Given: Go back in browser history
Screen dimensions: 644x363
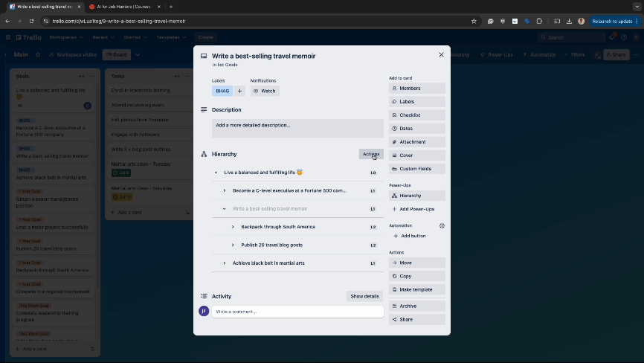Looking at the screenshot, I should (7, 21).
